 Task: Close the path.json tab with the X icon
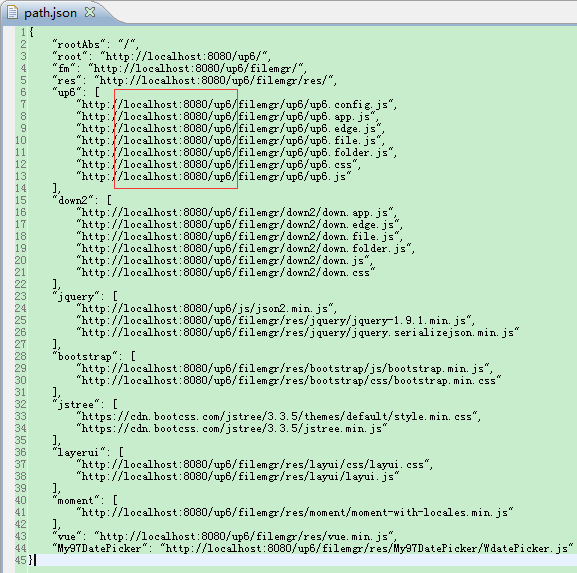click(90, 12)
